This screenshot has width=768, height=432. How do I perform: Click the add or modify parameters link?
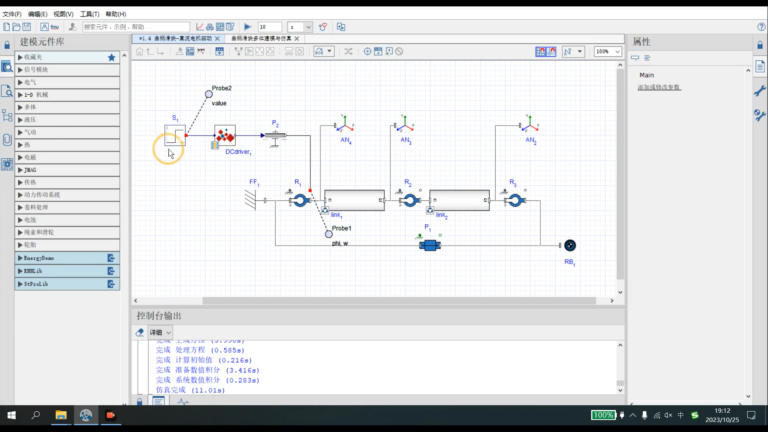pyautogui.click(x=659, y=87)
